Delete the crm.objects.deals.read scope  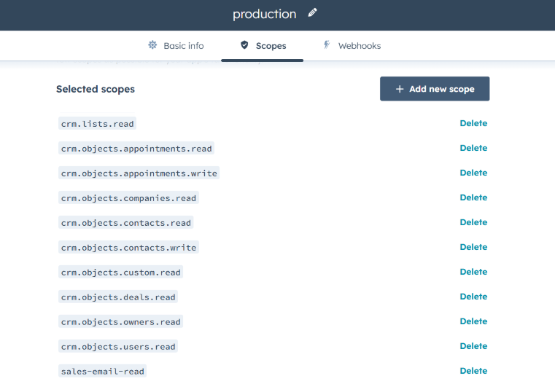(x=473, y=297)
